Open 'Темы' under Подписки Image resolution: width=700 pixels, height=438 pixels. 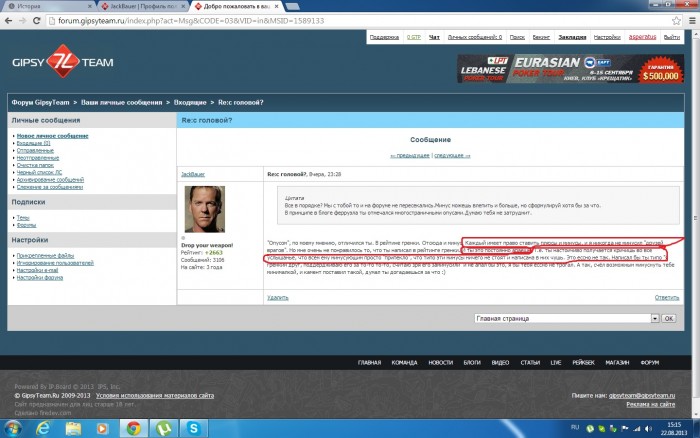pos(23,217)
